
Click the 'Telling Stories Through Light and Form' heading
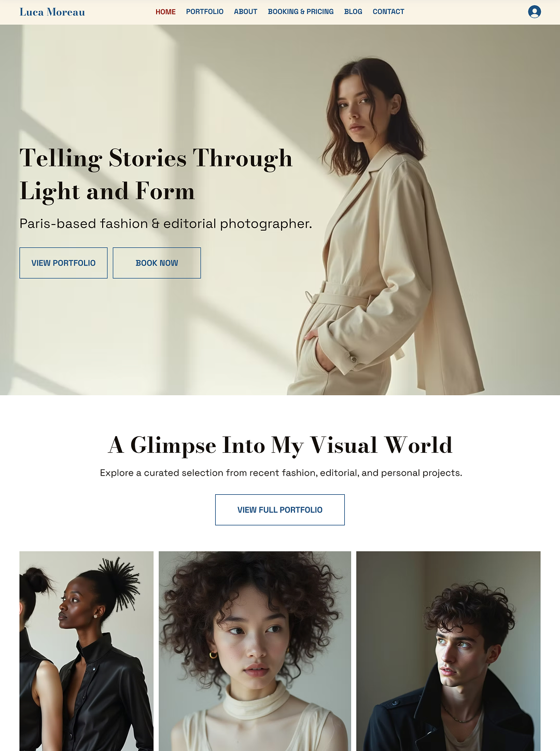156,175
